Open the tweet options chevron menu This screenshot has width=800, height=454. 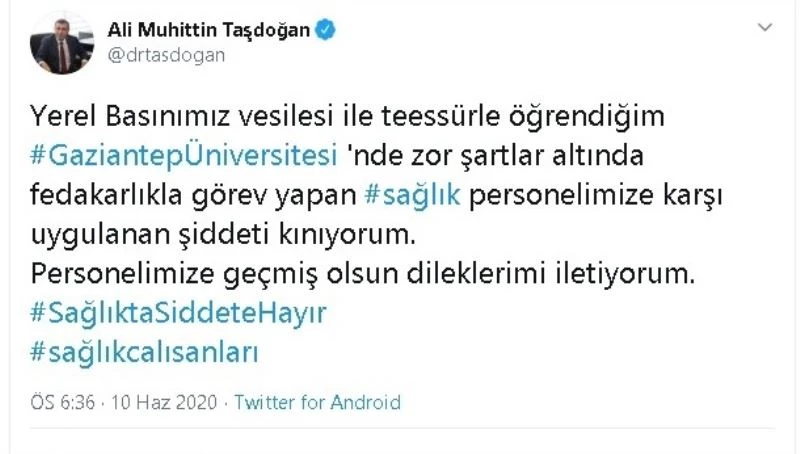[x=766, y=27]
